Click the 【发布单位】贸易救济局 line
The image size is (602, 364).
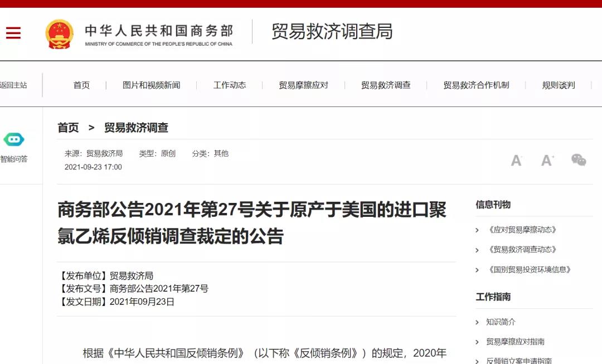(x=105, y=276)
